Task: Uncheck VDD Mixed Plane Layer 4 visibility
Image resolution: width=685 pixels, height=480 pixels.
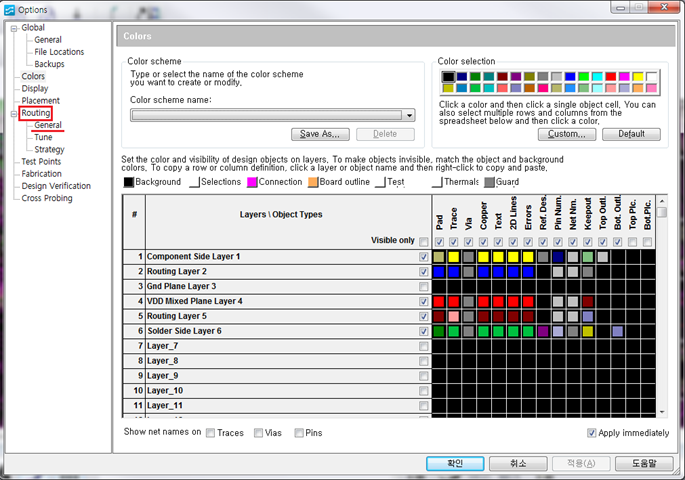Action: click(x=423, y=301)
